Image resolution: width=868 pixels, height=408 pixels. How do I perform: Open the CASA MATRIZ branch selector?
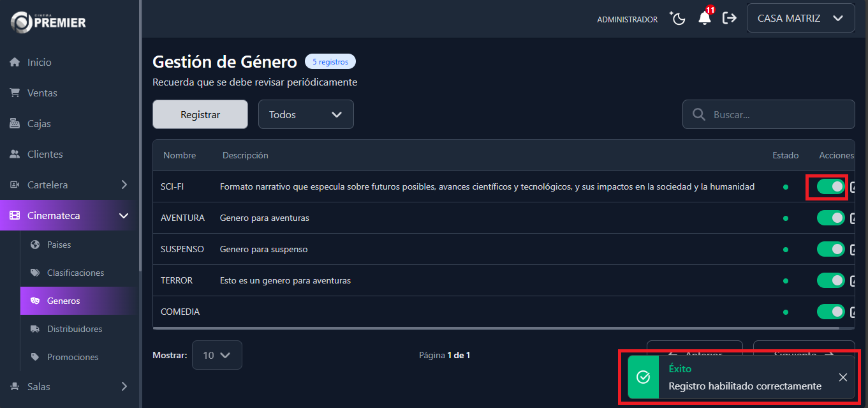coord(800,17)
